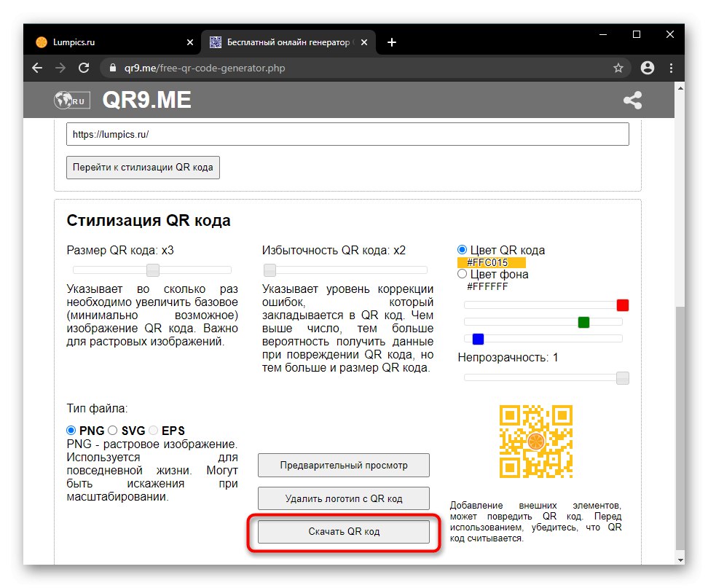Image resolution: width=708 pixels, height=588 pixels.
Task: Click the https://lumpics.ru/ input field
Action: click(x=347, y=134)
